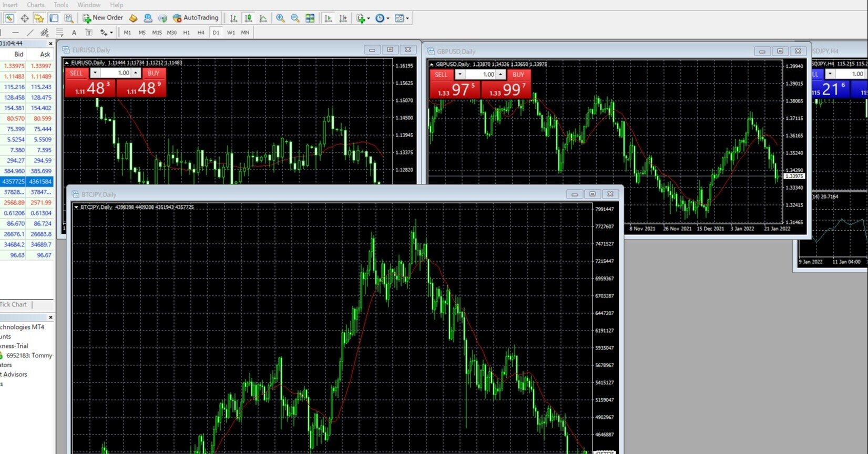Increase lot volume on EURUSD chart
This screenshot has height=454, width=868.
(x=136, y=73)
